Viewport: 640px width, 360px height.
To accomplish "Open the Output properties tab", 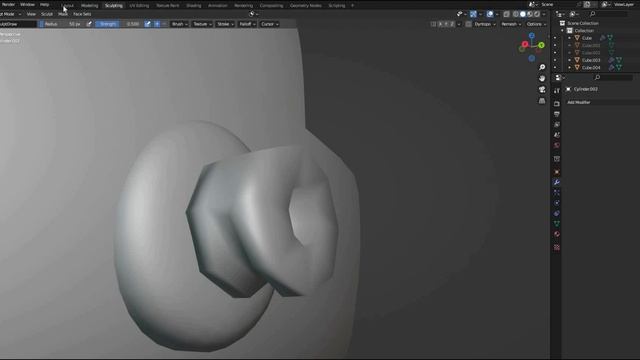I will click(x=557, y=114).
